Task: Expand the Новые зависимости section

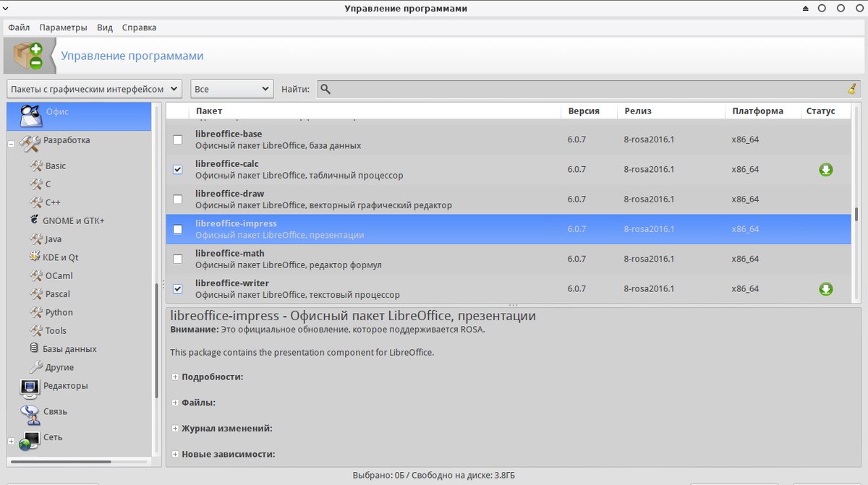Action: point(175,455)
